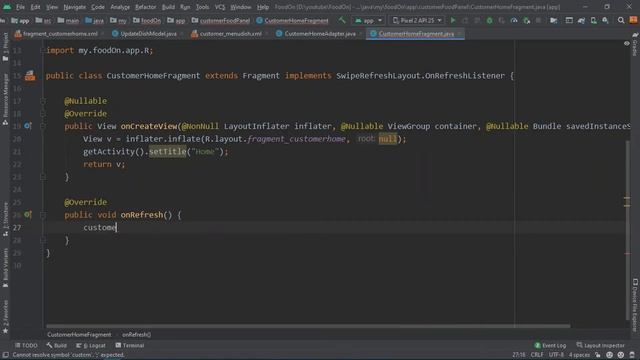640x360 pixels.
Task: Click the customerFoodPanel breadcrumb folder
Action: [220, 20]
